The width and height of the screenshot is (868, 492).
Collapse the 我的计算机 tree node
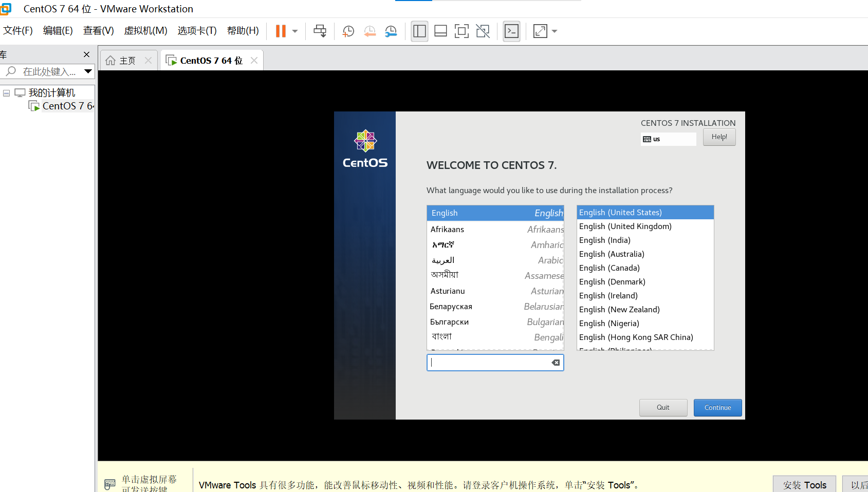(7, 93)
